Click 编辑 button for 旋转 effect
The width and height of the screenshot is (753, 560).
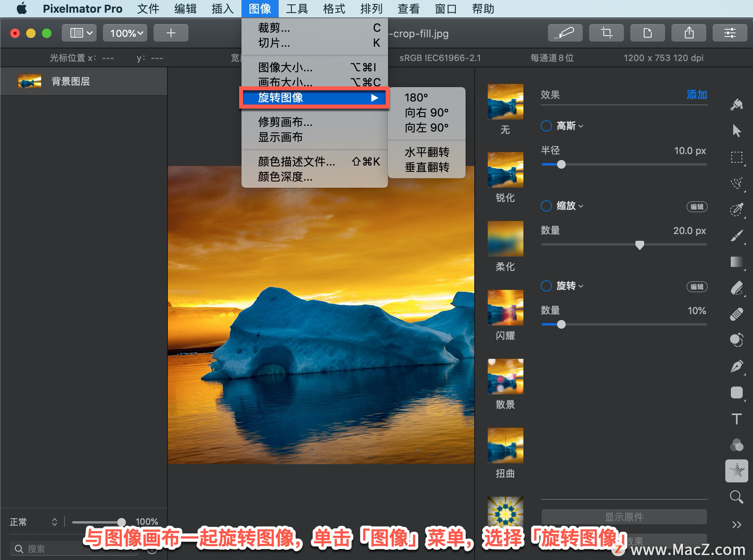[697, 287]
